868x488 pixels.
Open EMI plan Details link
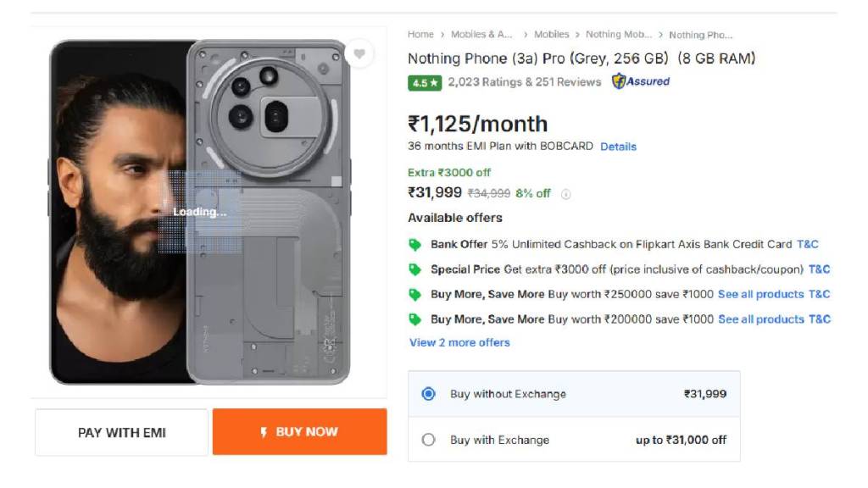click(x=618, y=147)
